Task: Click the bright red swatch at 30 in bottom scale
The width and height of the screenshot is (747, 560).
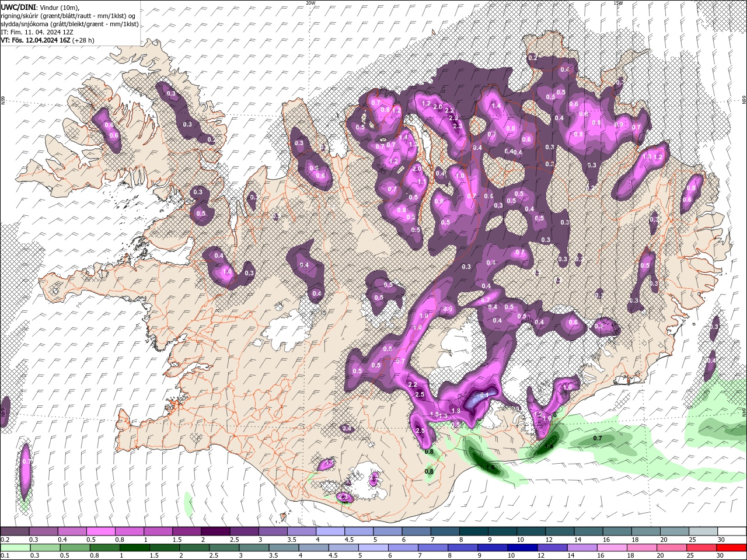Action: [732, 547]
